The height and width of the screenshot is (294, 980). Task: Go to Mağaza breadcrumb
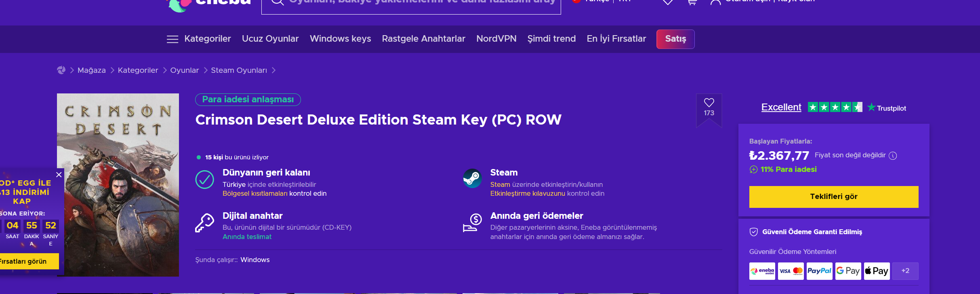92,70
